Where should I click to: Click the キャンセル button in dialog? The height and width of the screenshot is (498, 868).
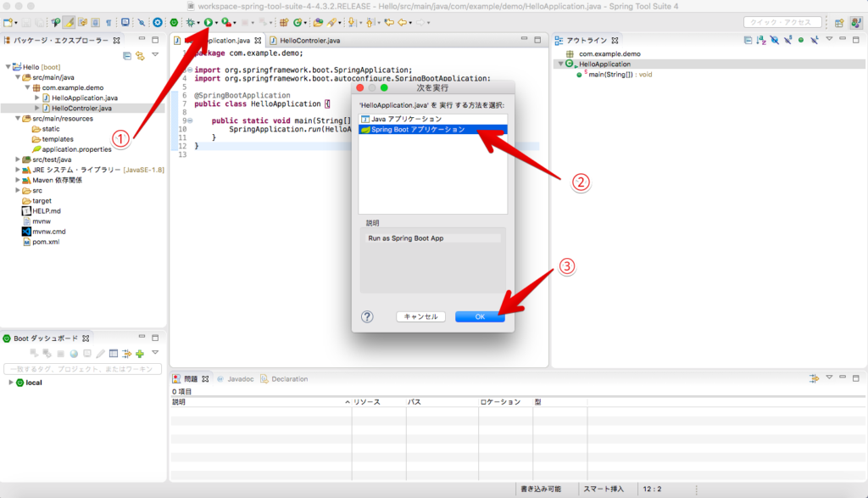click(420, 316)
